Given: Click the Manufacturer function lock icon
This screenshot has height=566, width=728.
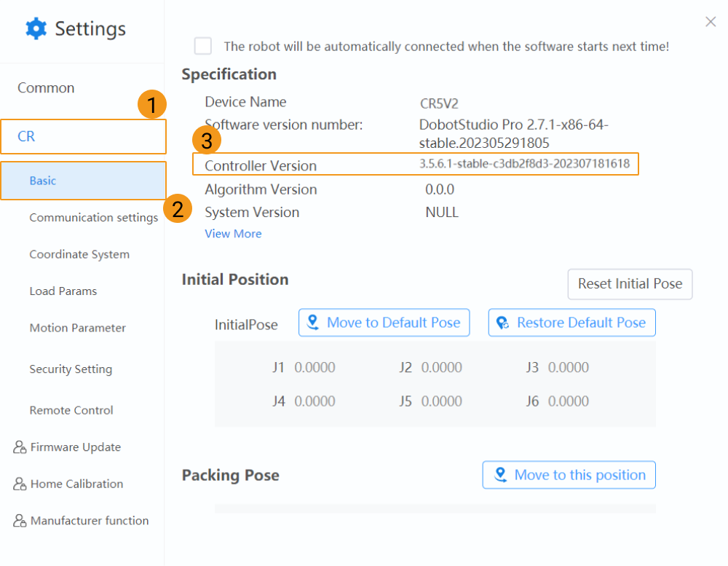Looking at the screenshot, I should (20, 521).
